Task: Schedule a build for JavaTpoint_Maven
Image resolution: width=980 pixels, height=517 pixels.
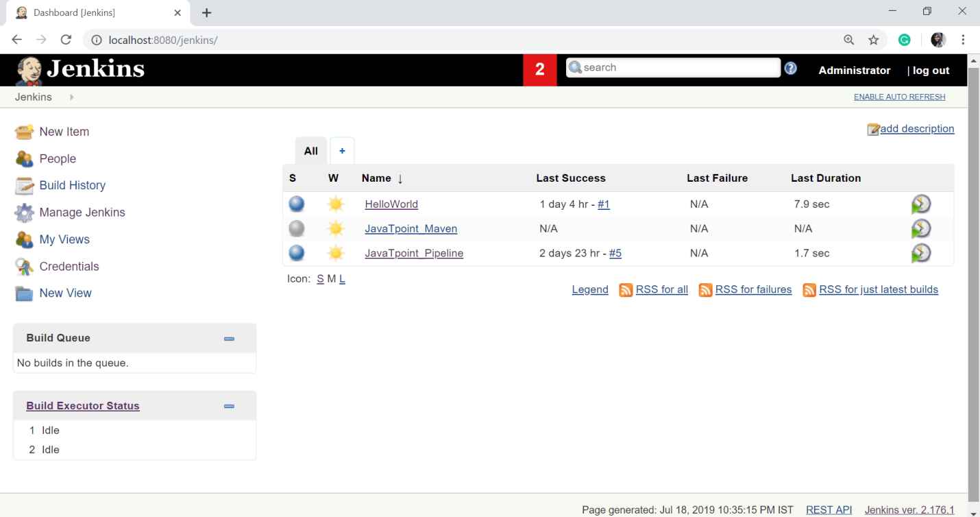Action: [921, 228]
